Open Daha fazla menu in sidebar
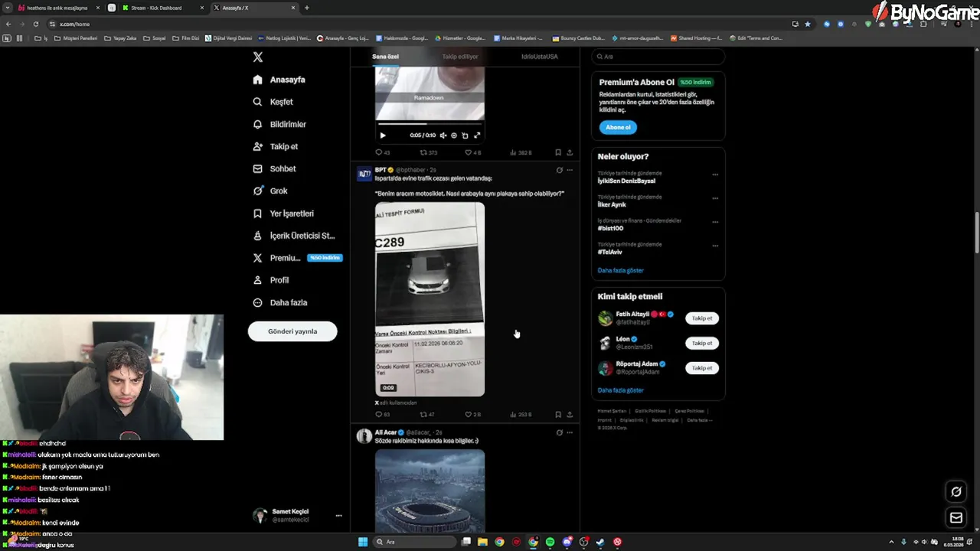Screen dimensions: 980x551 pos(280,302)
